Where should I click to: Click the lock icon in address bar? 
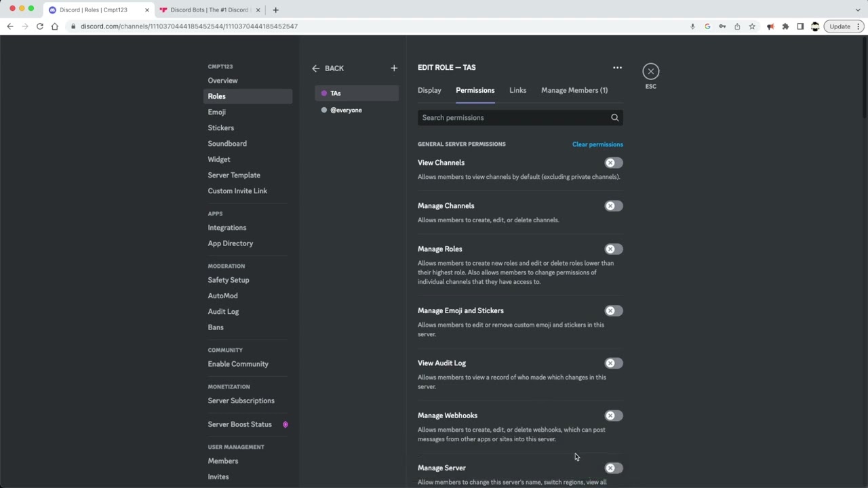[73, 26]
